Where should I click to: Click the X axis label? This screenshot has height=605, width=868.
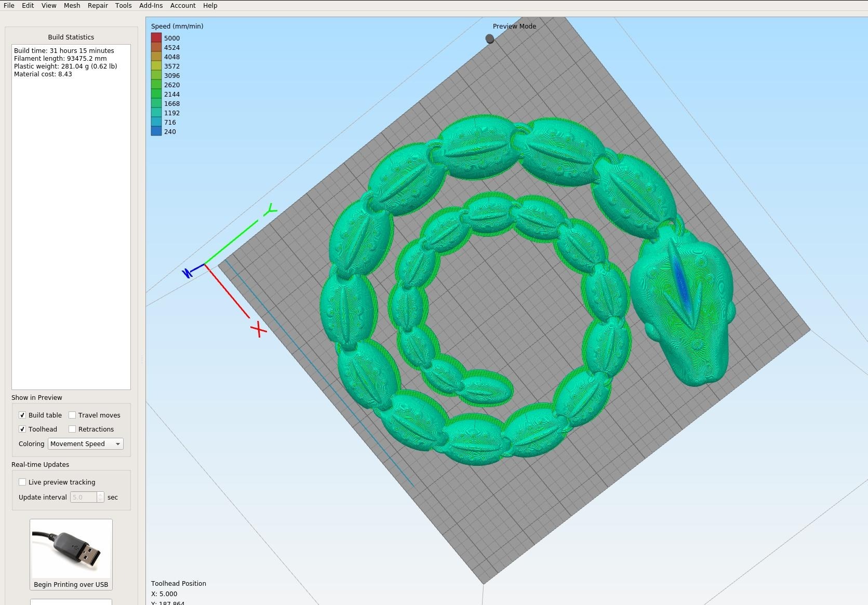[259, 329]
